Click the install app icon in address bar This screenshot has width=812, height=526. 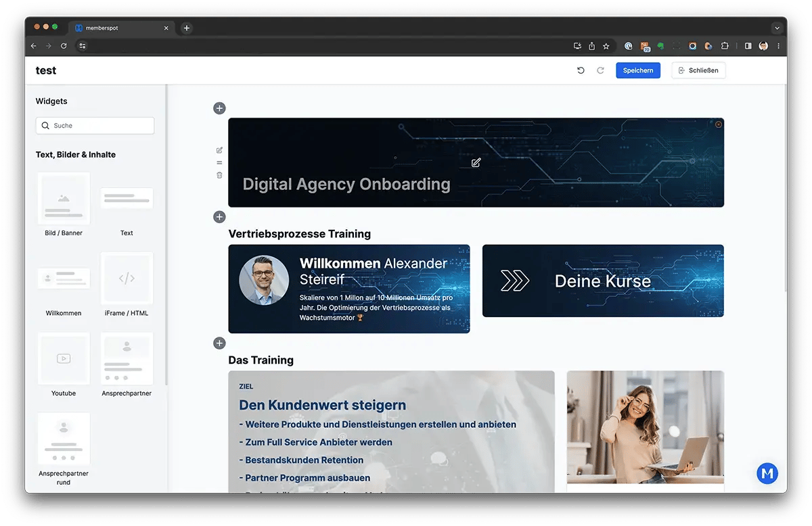tap(577, 46)
